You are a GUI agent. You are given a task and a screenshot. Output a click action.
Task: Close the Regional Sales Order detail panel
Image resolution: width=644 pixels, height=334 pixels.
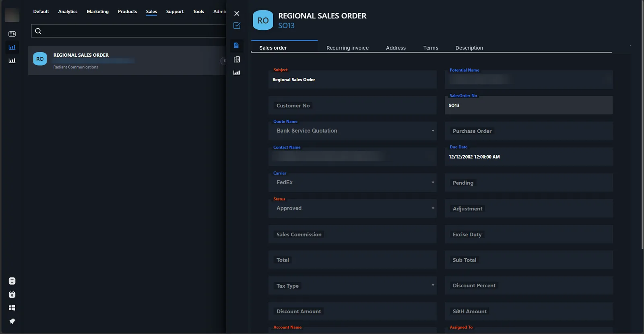(x=237, y=14)
